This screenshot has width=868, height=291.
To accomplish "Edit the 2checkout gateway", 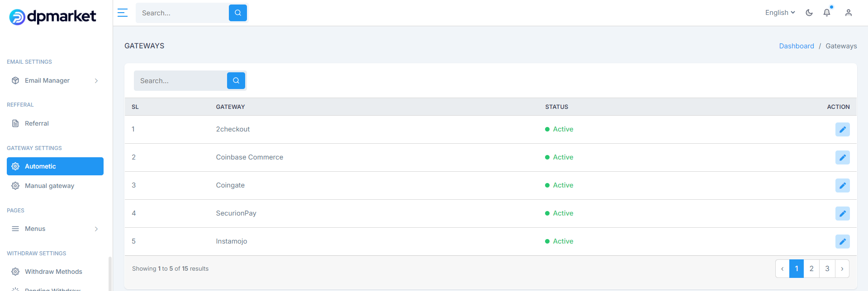I will (843, 129).
